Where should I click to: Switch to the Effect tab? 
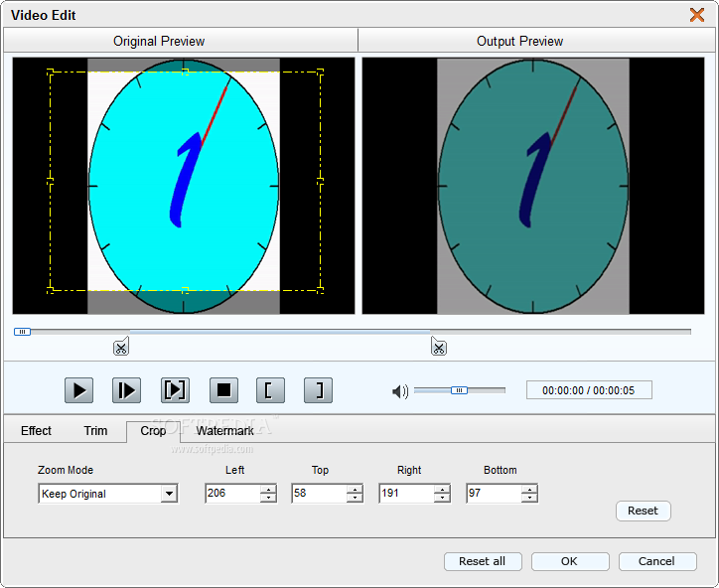pos(36,431)
